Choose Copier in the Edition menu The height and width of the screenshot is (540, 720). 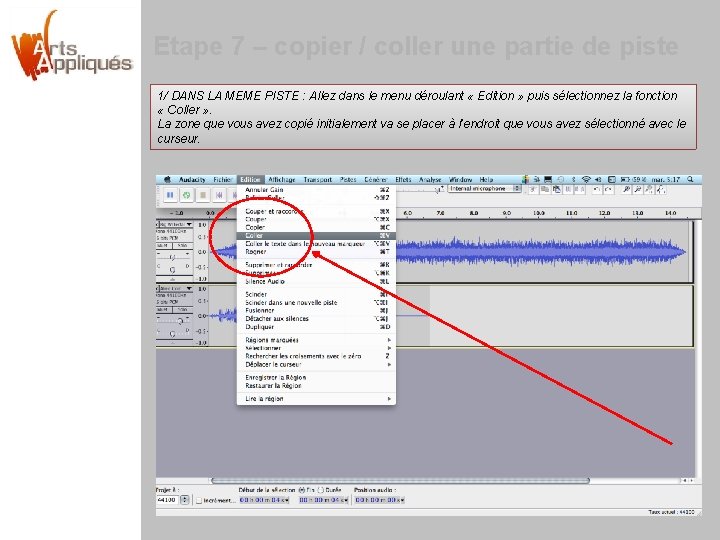(x=316, y=227)
